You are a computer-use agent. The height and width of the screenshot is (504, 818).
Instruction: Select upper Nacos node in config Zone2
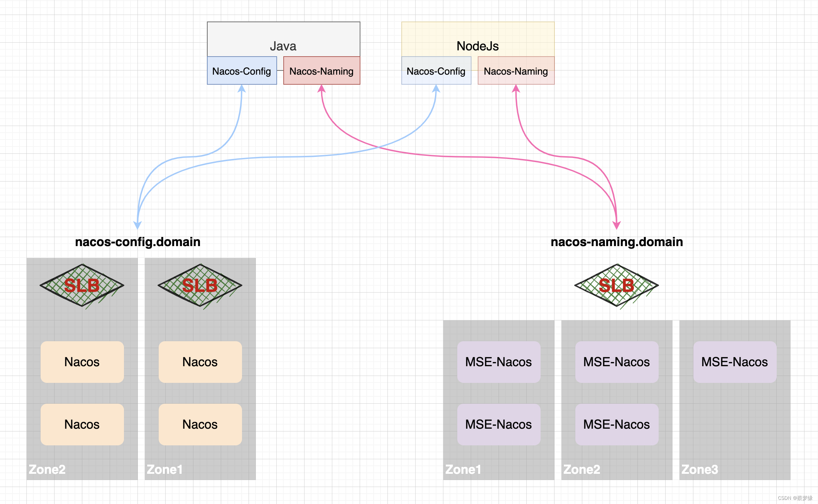tap(82, 362)
